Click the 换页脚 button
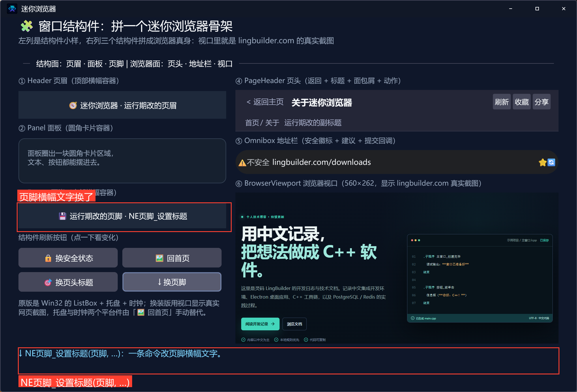 point(172,282)
